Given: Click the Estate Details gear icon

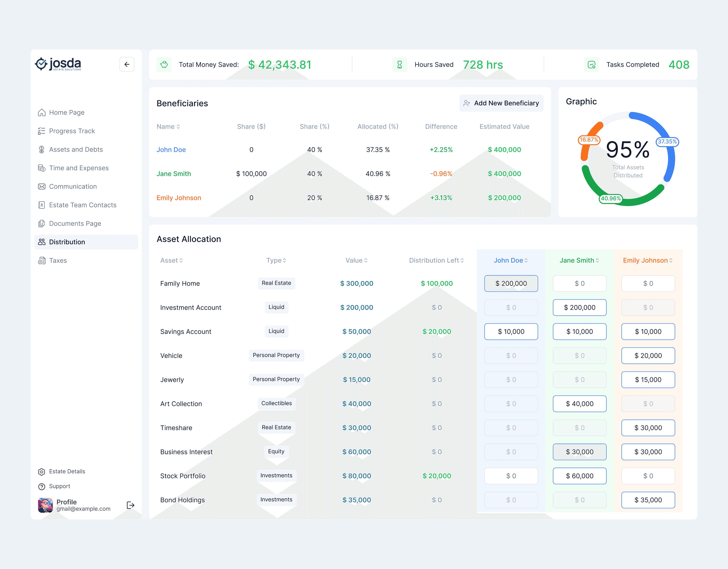Looking at the screenshot, I should [42, 472].
